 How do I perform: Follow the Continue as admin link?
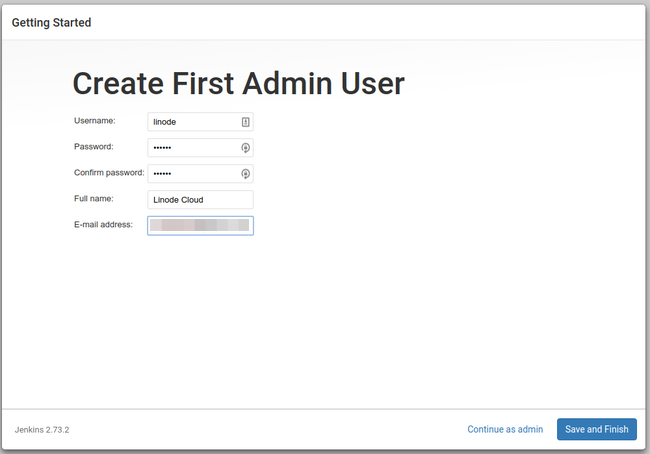[x=505, y=429]
